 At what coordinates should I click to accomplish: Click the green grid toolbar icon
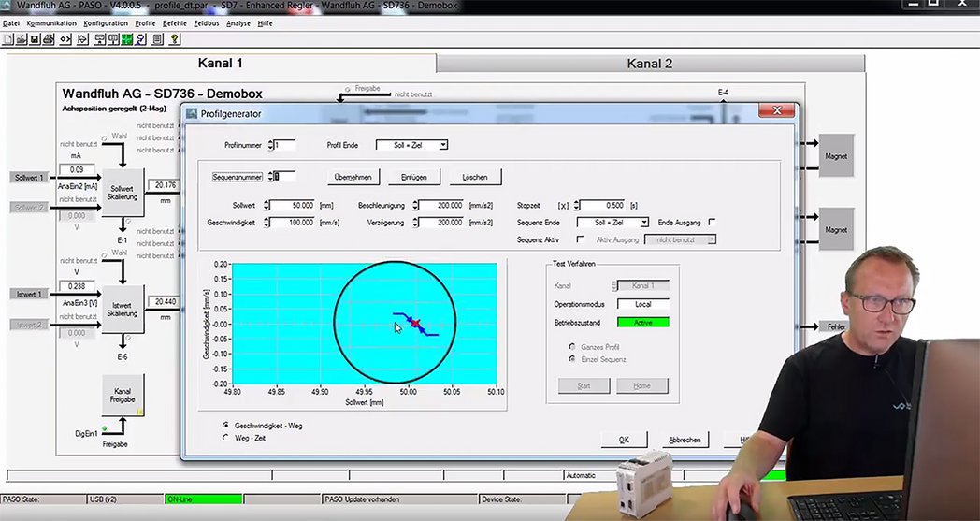pos(127,39)
